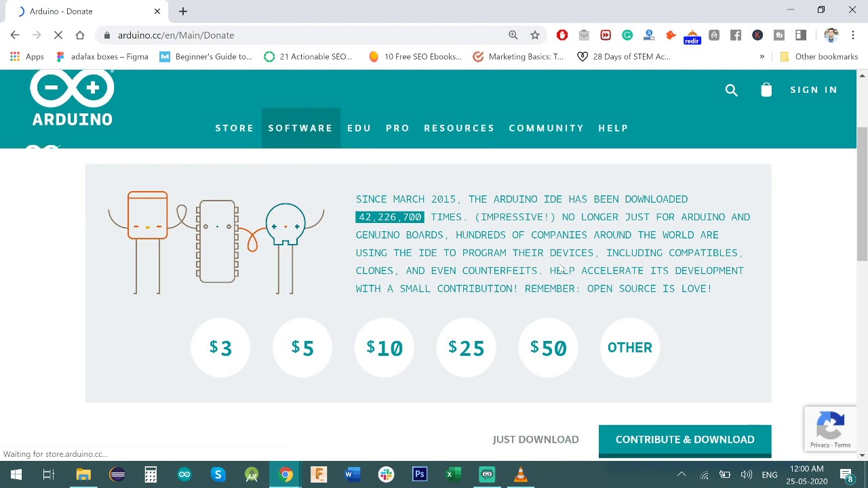868x488 pixels.
Task: Open the Beginner's Guide to... bookmark
Action: click(x=206, y=57)
